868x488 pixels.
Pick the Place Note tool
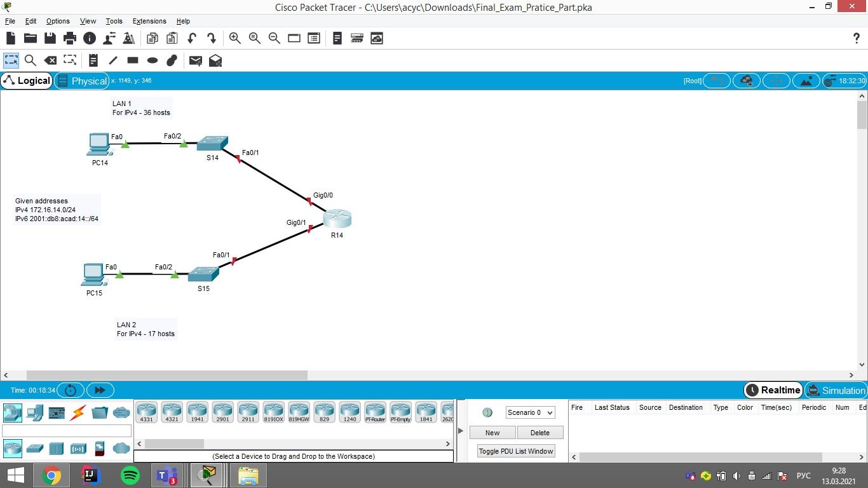pos(93,60)
